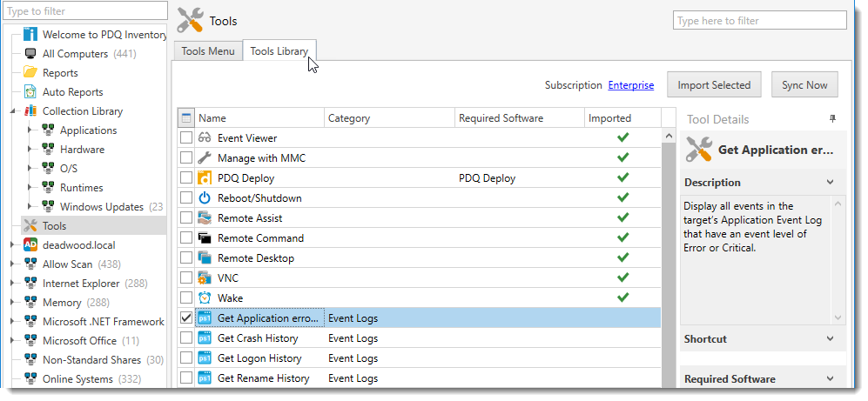868x401 pixels.
Task: Check the Get Logon History checkbox
Action: [186, 358]
